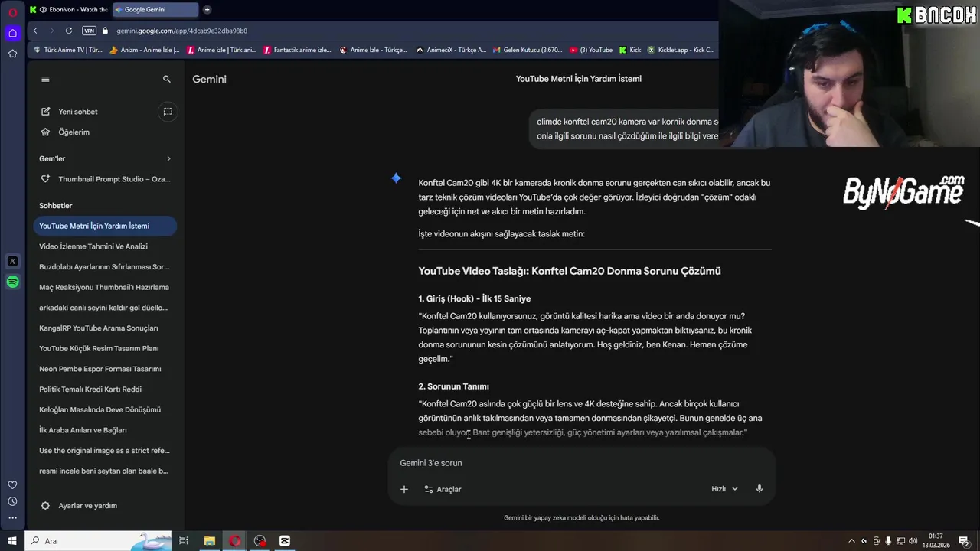Click the address bar URL
The image size is (980, 551).
click(182, 31)
